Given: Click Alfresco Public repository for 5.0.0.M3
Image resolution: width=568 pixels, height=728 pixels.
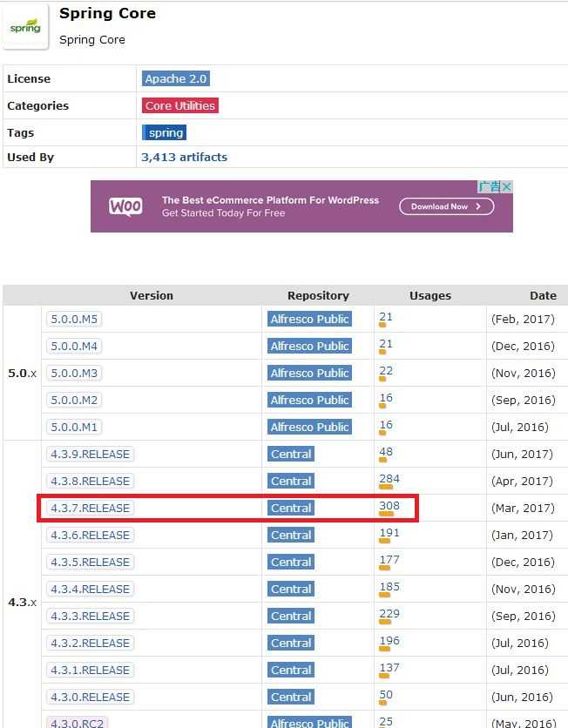Looking at the screenshot, I should (x=309, y=373).
